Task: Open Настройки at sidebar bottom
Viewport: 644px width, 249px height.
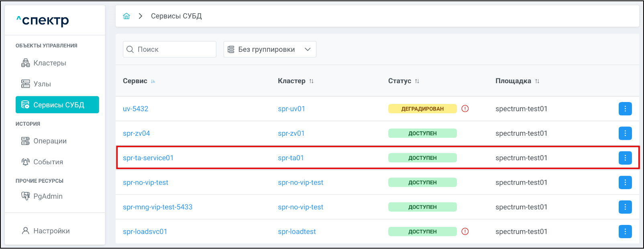Action: tap(51, 231)
